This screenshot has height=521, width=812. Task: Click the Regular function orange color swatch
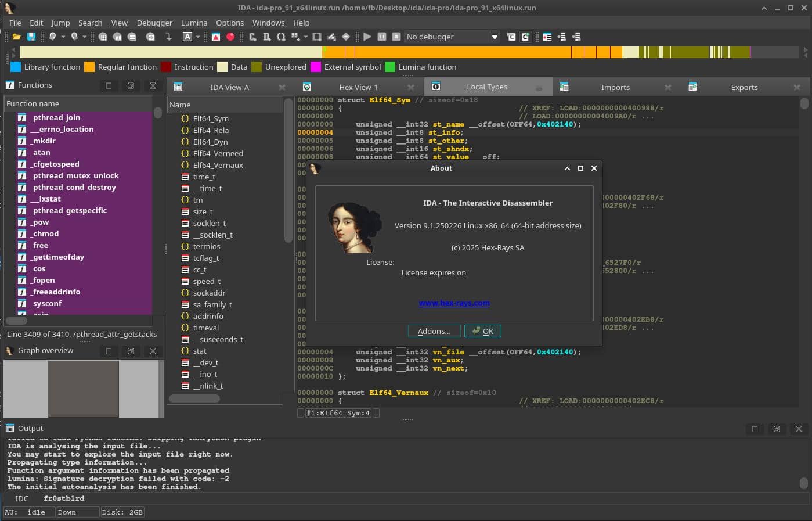tap(89, 67)
